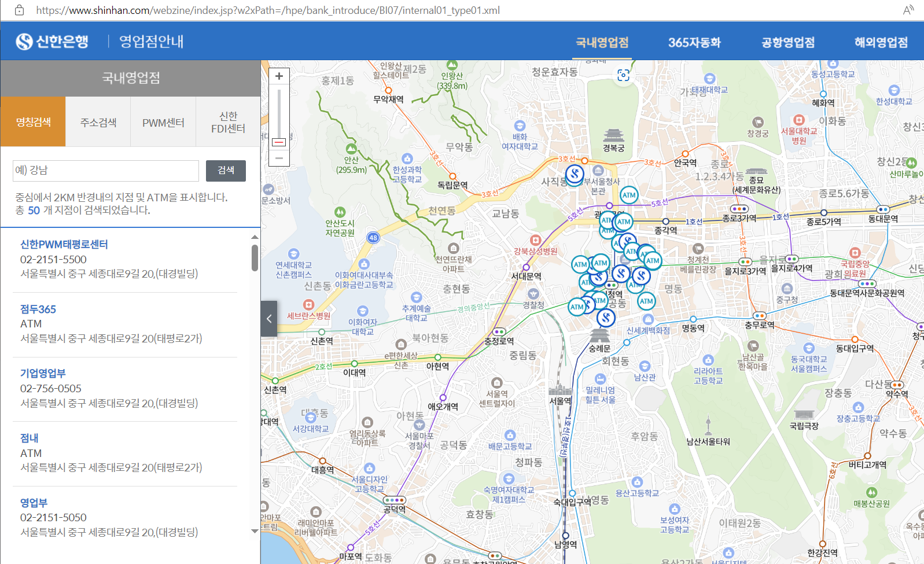Image resolution: width=924 pixels, height=564 pixels.
Task: Click the 서울역 station building icon
Action: pyautogui.click(x=560, y=389)
